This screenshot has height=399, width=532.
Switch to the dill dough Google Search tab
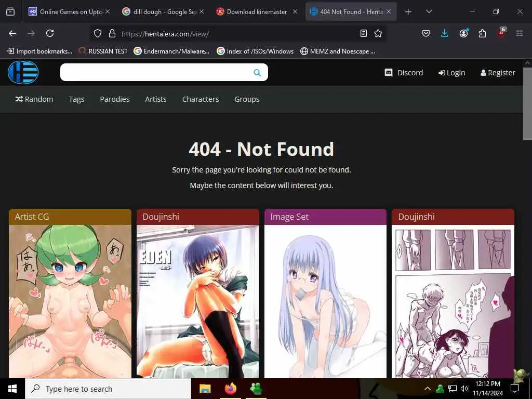pos(163,12)
